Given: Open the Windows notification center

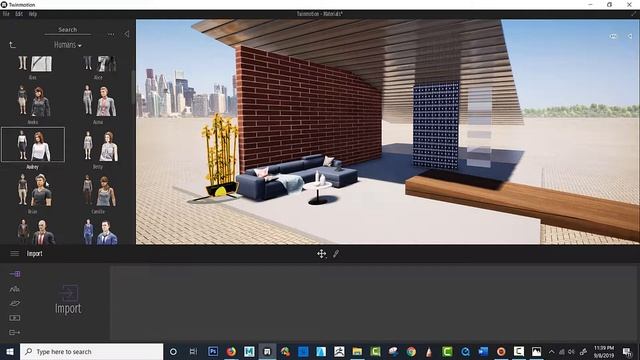Looking at the screenshot, I should click(627, 351).
